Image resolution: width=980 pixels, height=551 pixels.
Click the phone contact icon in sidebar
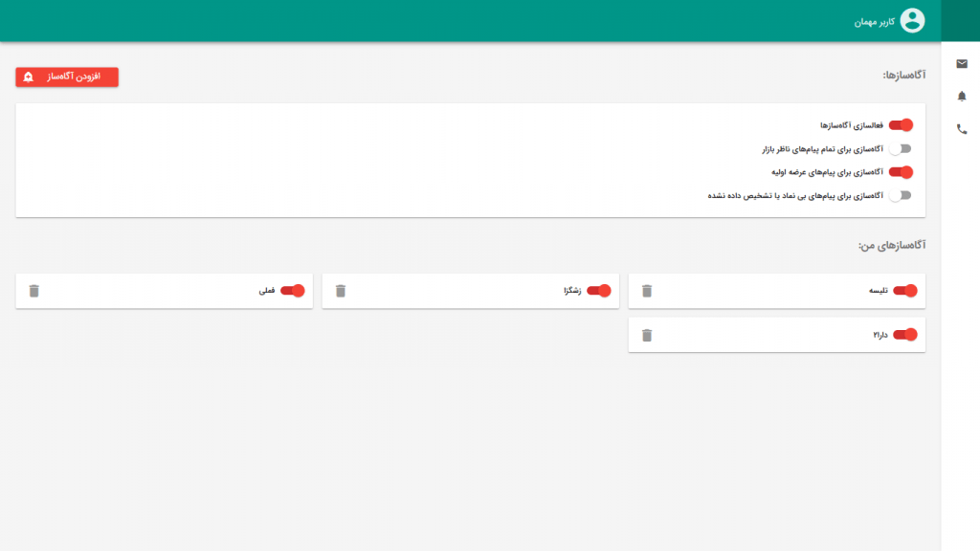962,129
